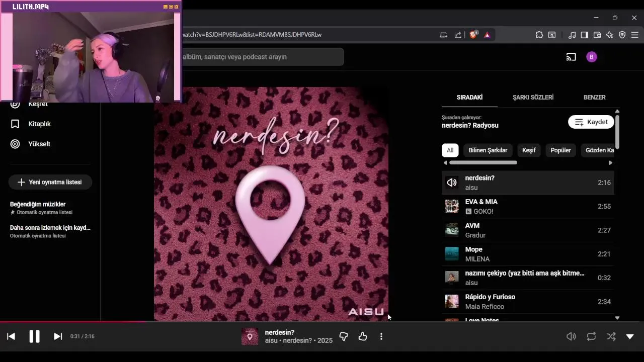Screen dimensions: 644x362
Task: Select the Gözden Ka... filter chip
Action: [598, 150]
